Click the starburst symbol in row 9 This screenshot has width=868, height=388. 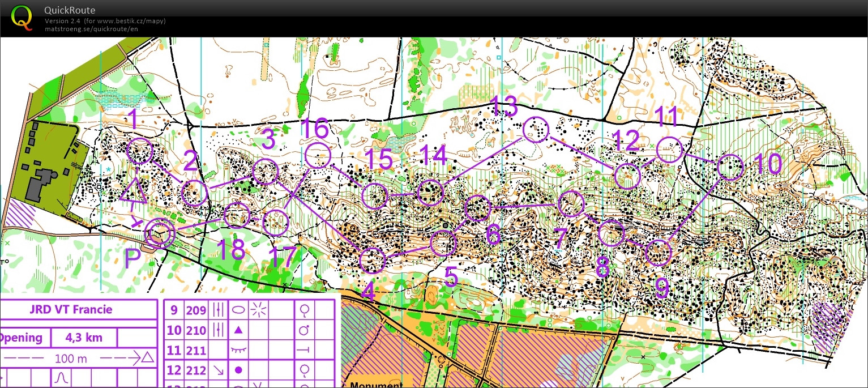tap(259, 310)
